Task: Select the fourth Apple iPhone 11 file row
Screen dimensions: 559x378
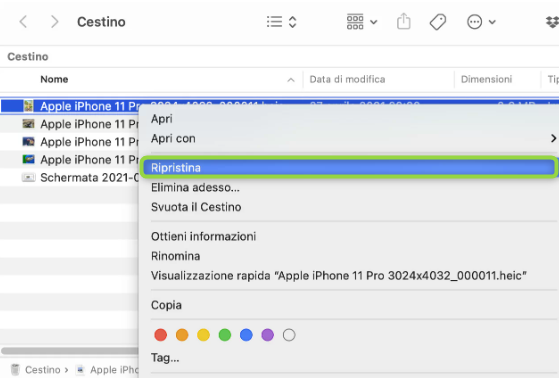Action: (71, 159)
